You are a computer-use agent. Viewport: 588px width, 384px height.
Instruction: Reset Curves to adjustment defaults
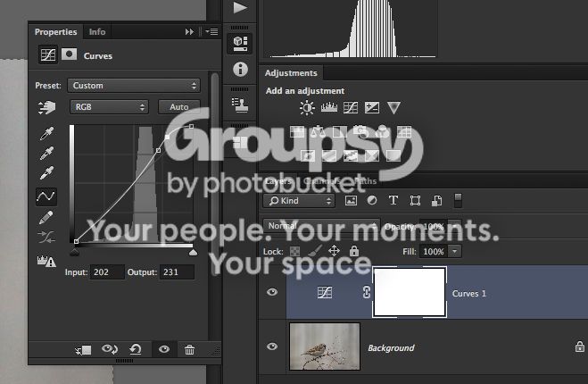pyautogui.click(x=136, y=349)
